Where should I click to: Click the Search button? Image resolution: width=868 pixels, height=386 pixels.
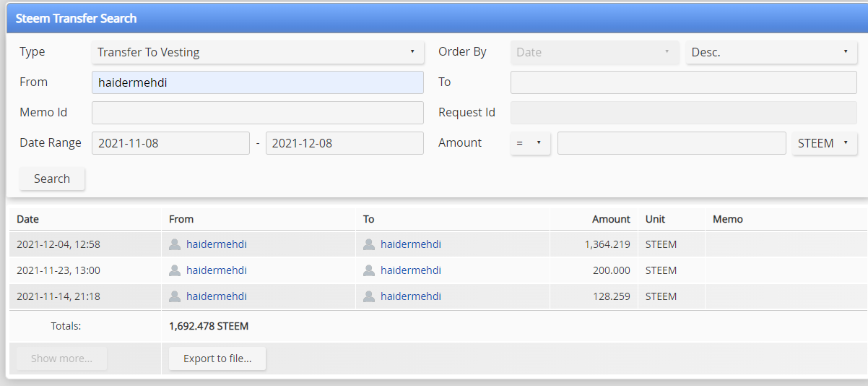point(52,179)
